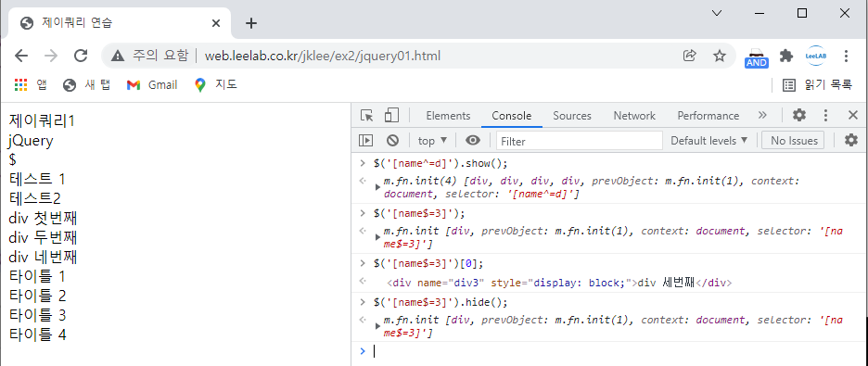Share this page icon in address bar
The height and width of the screenshot is (366, 868).
tap(690, 56)
